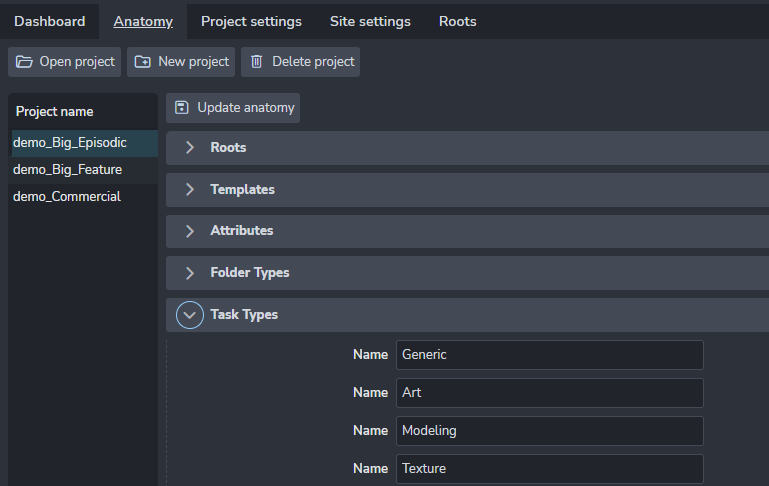The height and width of the screenshot is (486, 769).
Task: Click the Delete project button label
Action: click(x=313, y=62)
